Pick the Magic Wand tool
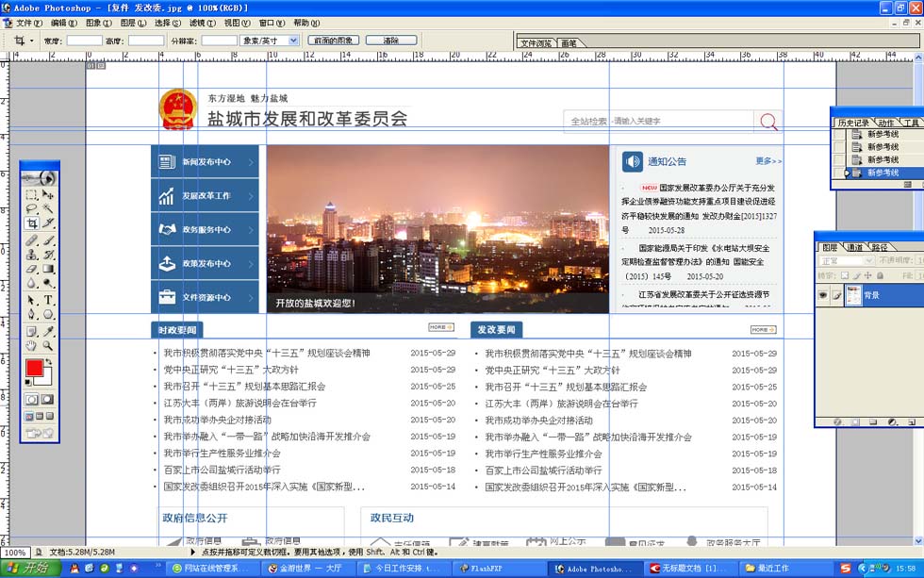The height and width of the screenshot is (578, 924). pyautogui.click(x=48, y=208)
